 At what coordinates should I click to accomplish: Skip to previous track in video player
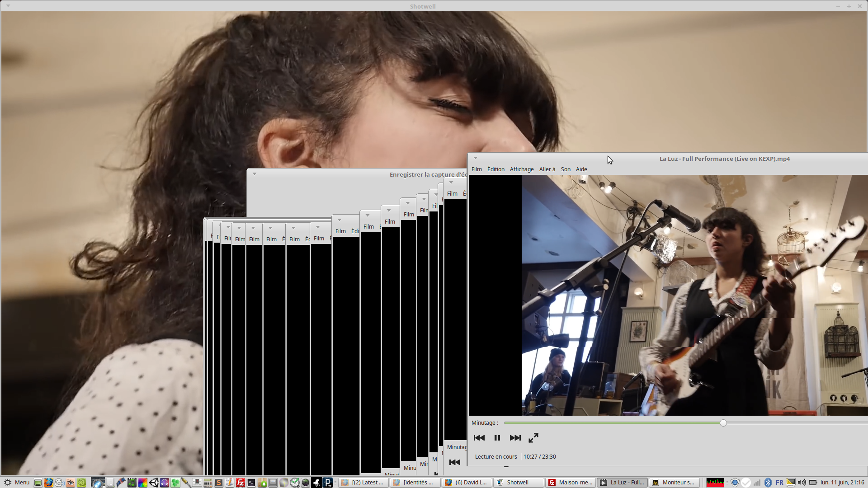coord(479,438)
